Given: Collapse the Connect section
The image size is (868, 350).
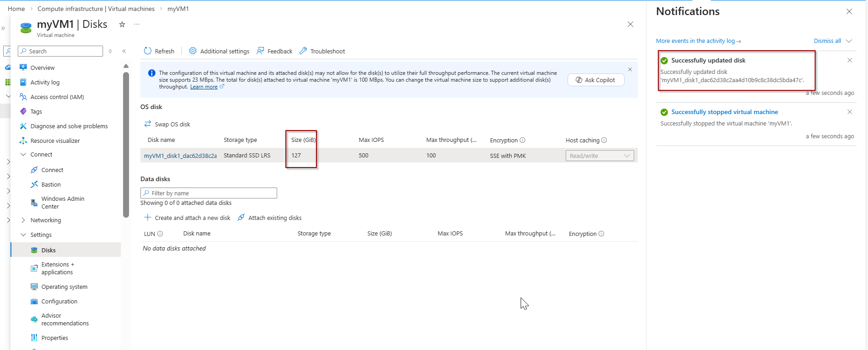Looking at the screenshot, I should 23,154.
